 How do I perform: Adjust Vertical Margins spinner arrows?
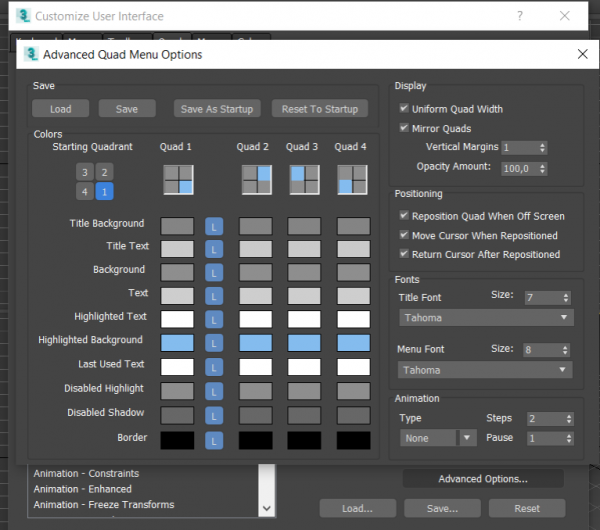click(x=542, y=148)
